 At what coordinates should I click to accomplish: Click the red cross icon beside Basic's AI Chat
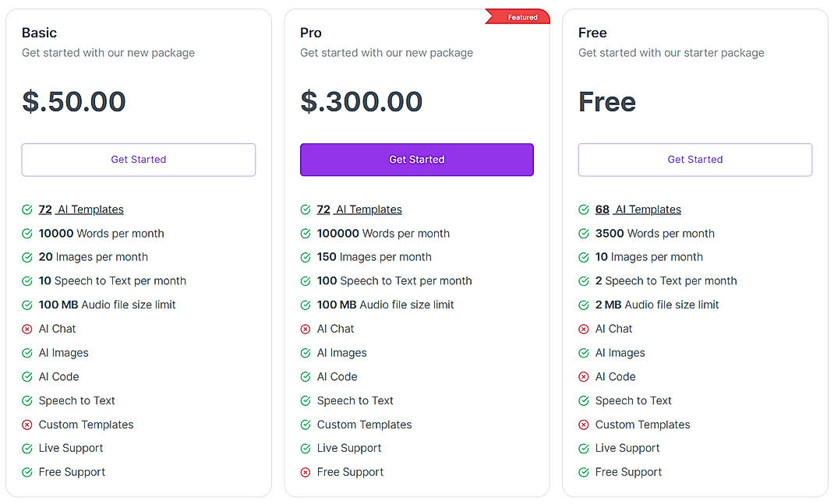point(27,329)
